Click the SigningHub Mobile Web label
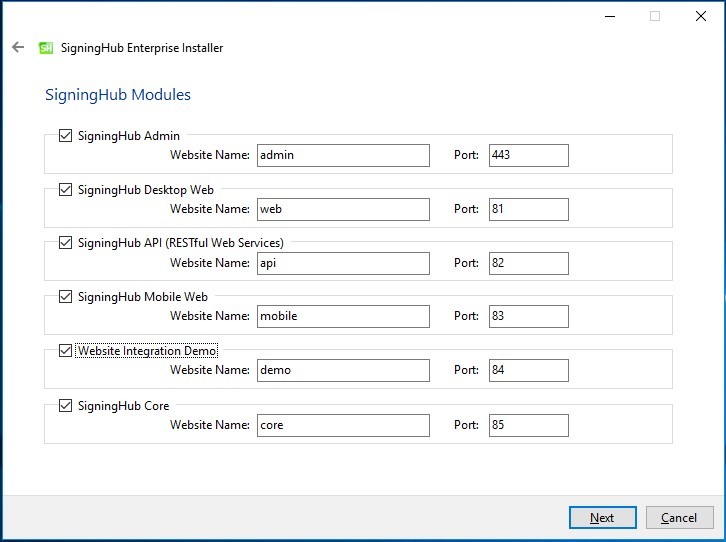 (x=143, y=297)
